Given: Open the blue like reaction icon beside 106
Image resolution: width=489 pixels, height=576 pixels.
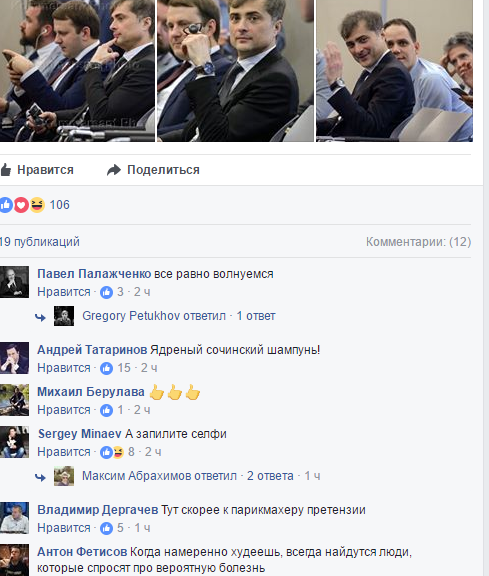Looking at the screenshot, I should click(x=6, y=205).
